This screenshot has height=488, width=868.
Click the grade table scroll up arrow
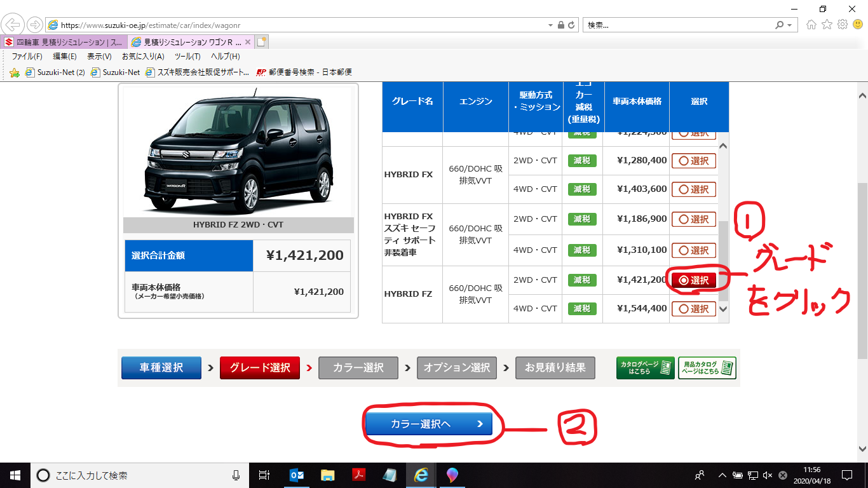(x=722, y=146)
